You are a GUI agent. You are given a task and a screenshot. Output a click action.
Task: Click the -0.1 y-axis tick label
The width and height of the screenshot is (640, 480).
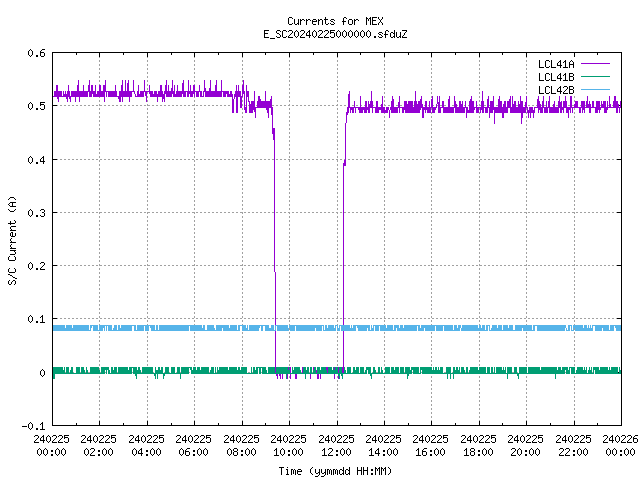pos(33,426)
